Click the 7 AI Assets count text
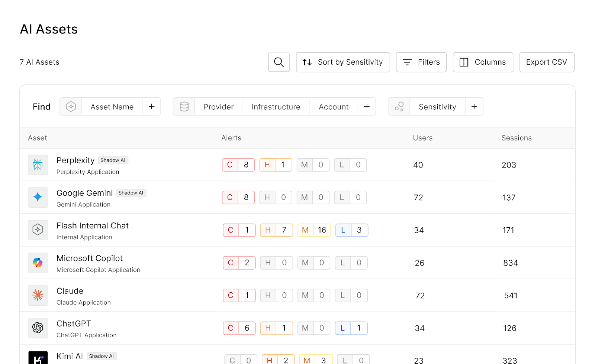595x364 pixels. click(39, 62)
